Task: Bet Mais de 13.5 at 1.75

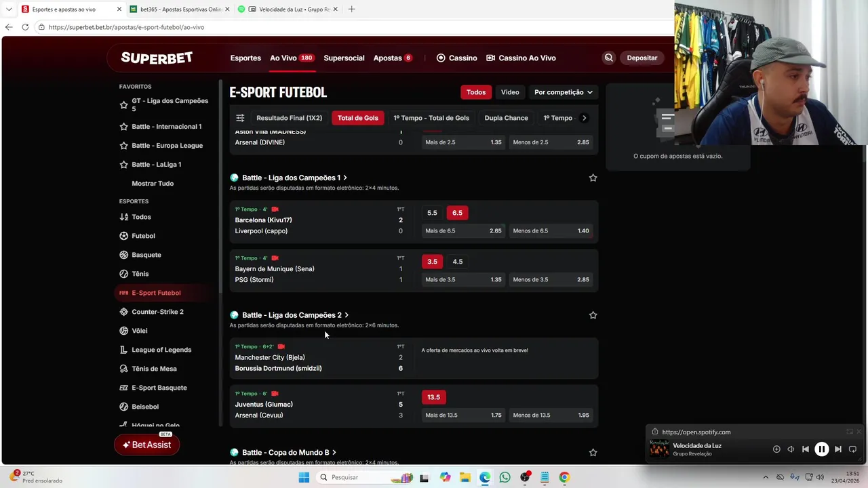Action: click(463, 415)
